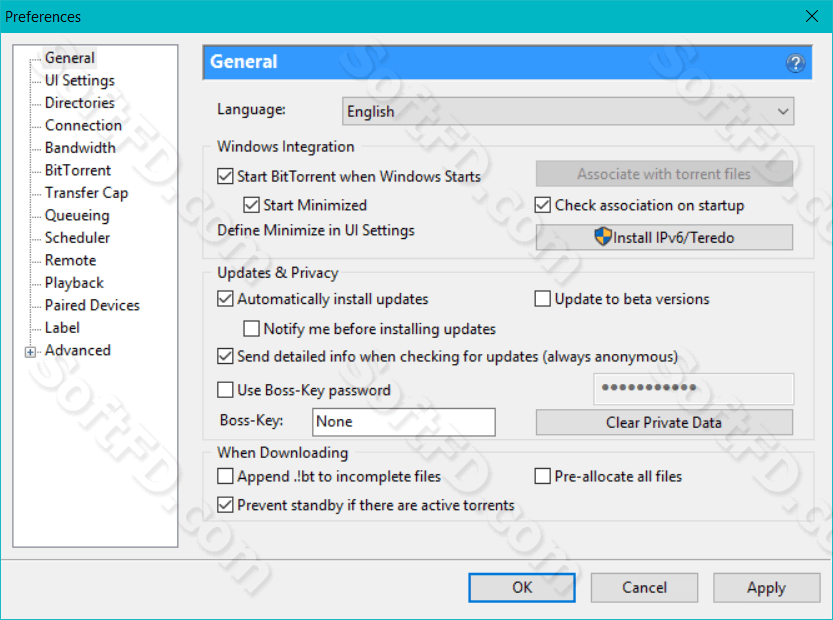Select General in the preferences tree

pos(70,57)
